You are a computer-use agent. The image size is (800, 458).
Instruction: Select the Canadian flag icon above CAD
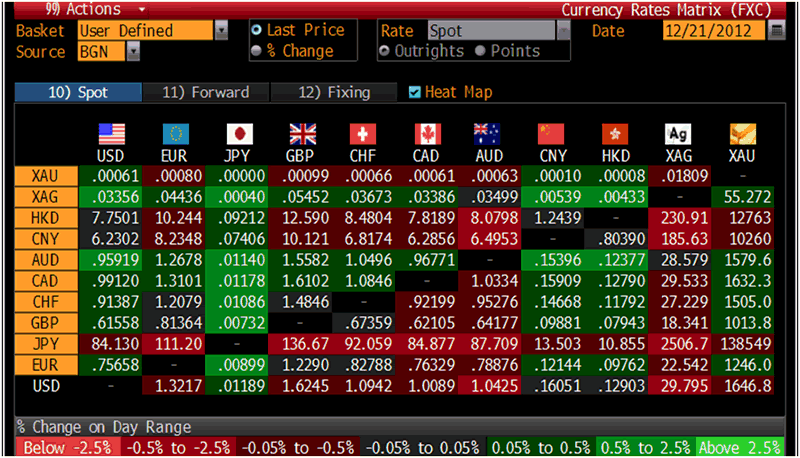[427, 134]
